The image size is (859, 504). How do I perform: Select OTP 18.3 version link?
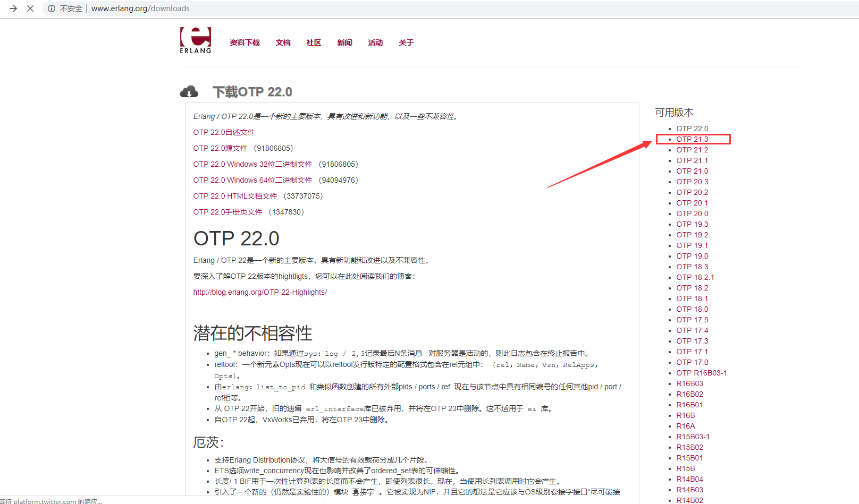pos(692,267)
